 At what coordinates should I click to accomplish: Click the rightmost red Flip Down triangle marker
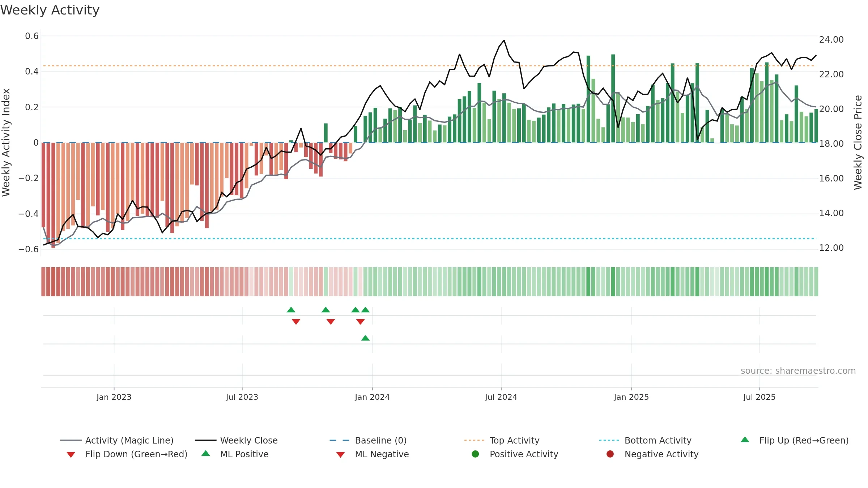pyautogui.click(x=360, y=322)
